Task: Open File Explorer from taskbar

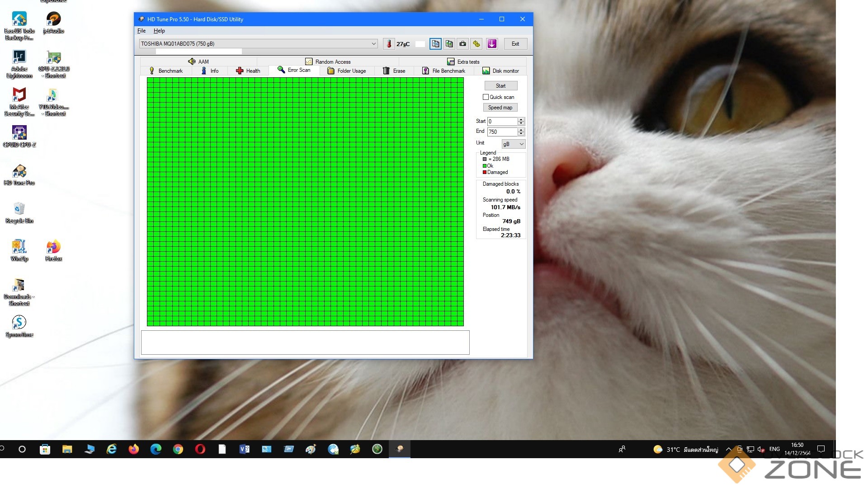Action: click(67, 449)
